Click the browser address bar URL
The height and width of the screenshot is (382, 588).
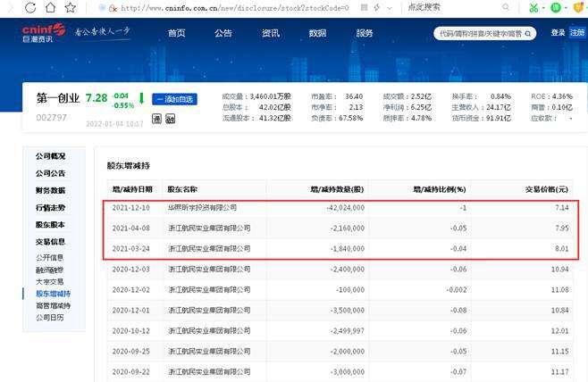point(232,7)
